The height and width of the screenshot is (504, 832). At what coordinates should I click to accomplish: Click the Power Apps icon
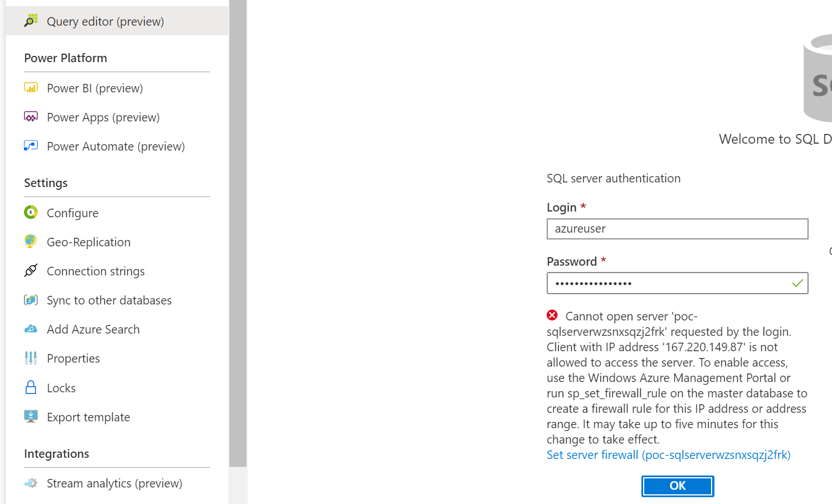click(31, 117)
